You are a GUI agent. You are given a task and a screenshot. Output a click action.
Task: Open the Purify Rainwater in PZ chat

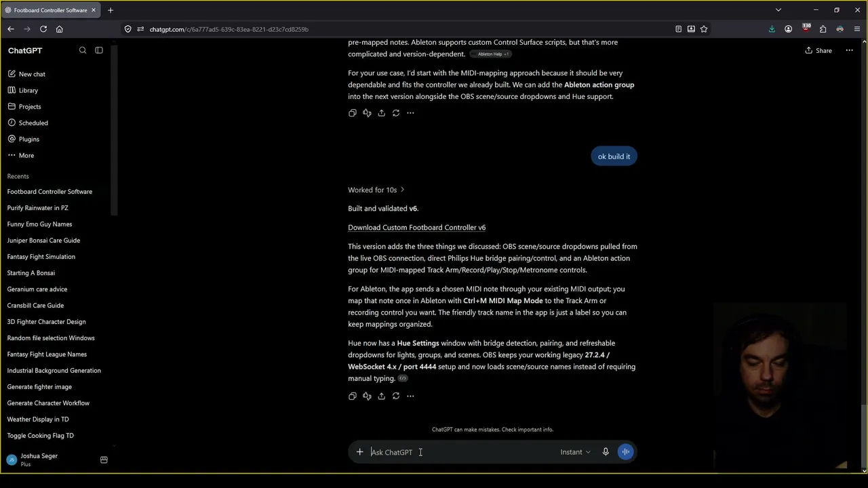[38, 208]
